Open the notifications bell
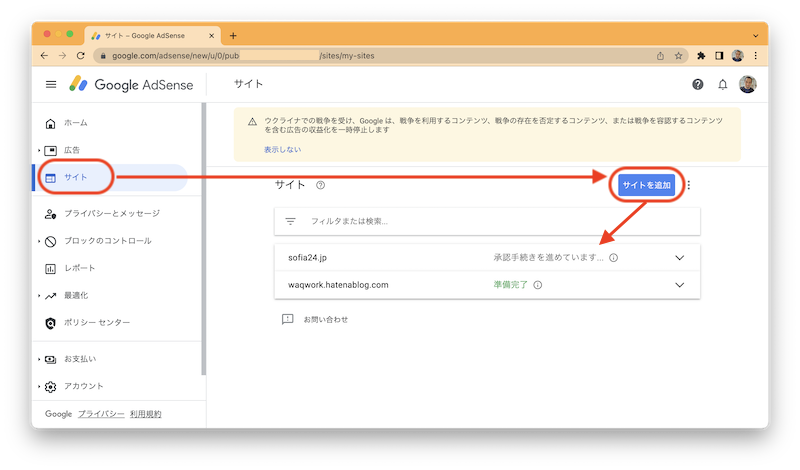Image resolution: width=800 pixels, height=470 pixels. [722, 85]
